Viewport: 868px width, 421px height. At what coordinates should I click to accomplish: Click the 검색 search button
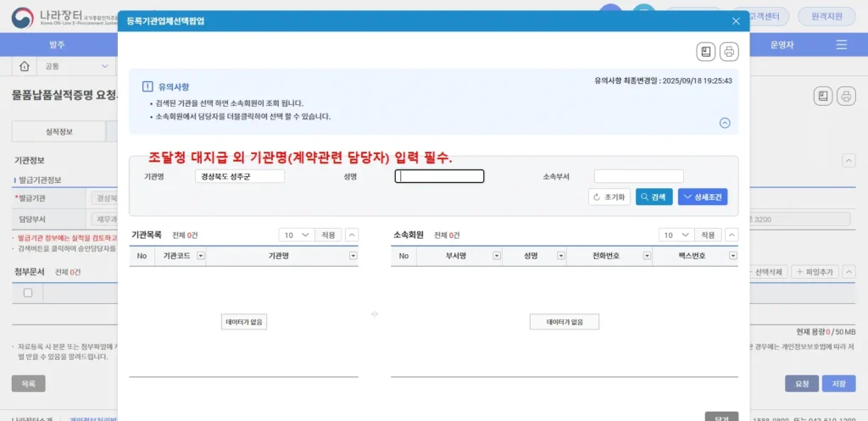(654, 197)
